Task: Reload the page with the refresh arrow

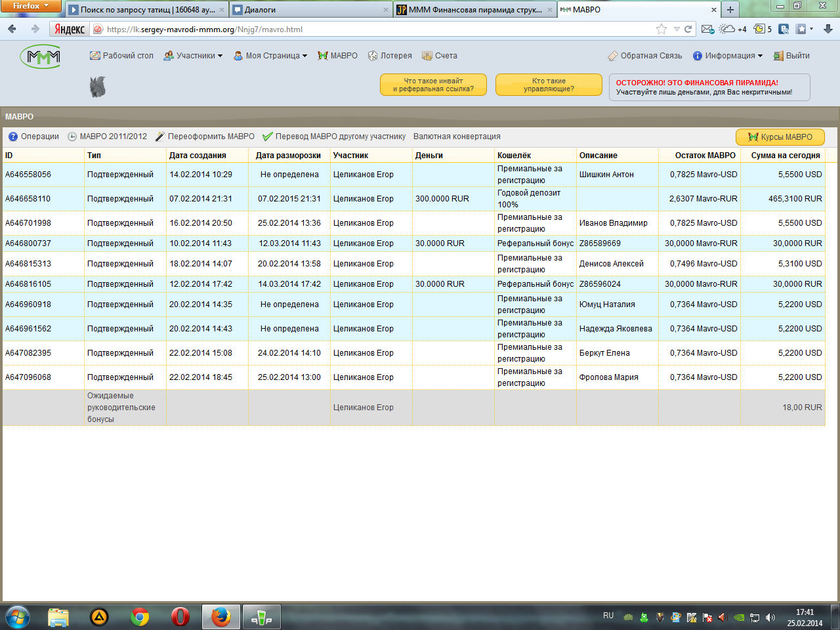Action: point(688,29)
